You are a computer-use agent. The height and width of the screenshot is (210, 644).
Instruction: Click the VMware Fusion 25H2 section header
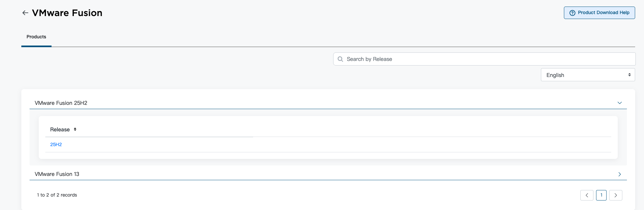(61, 103)
